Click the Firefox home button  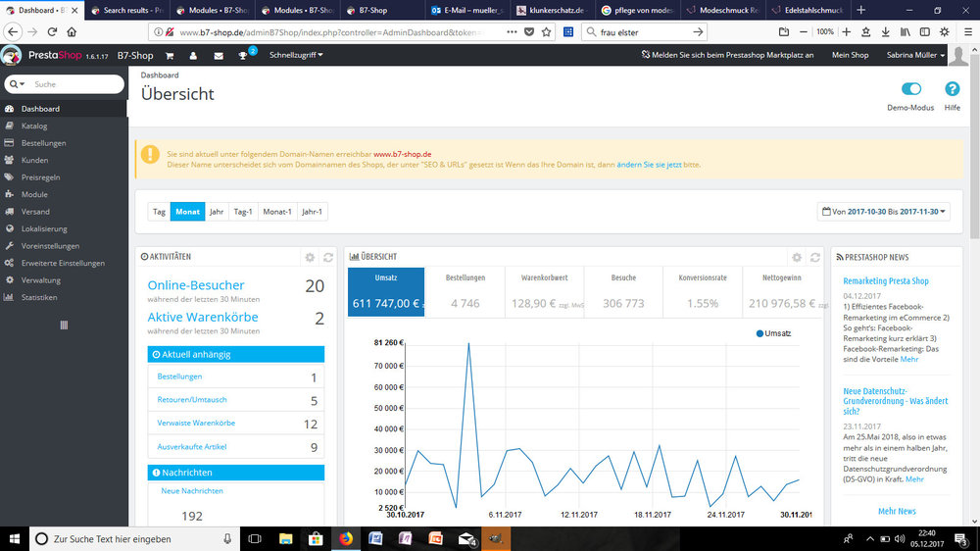pyautogui.click(x=72, y=32)
